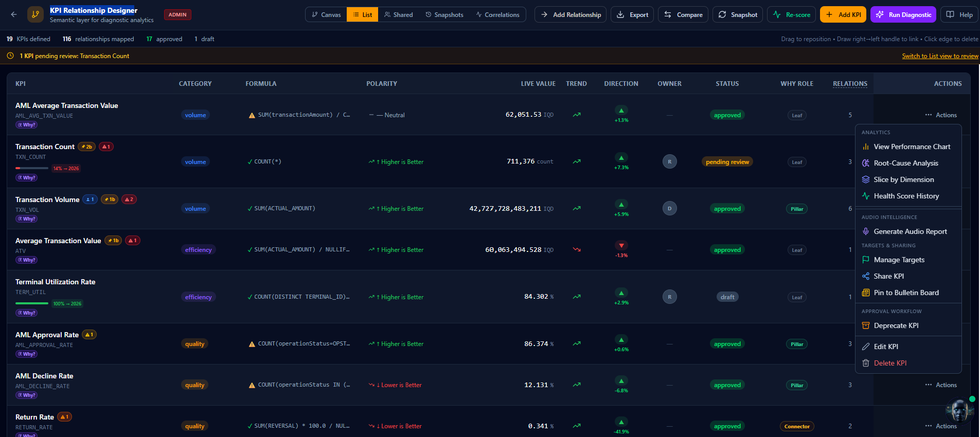Select Deprecate KPI menu item
The height and width of the screenshot is (437, 980).
point(908,325)
